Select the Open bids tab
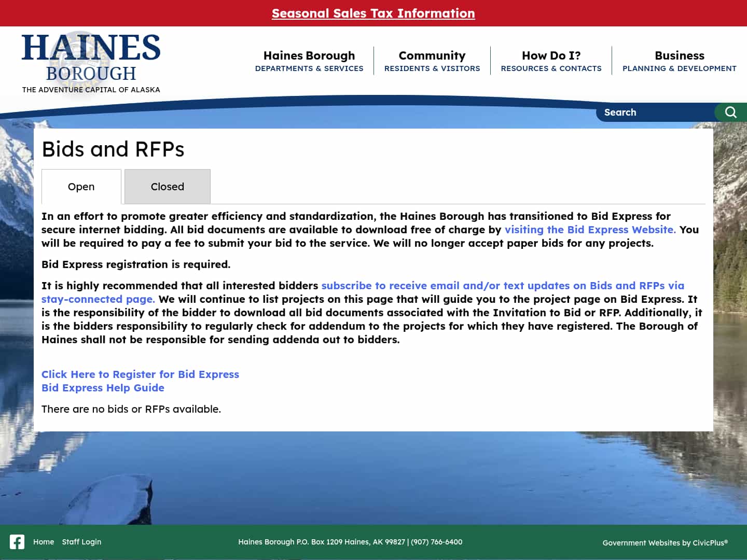 coord(81,186)
